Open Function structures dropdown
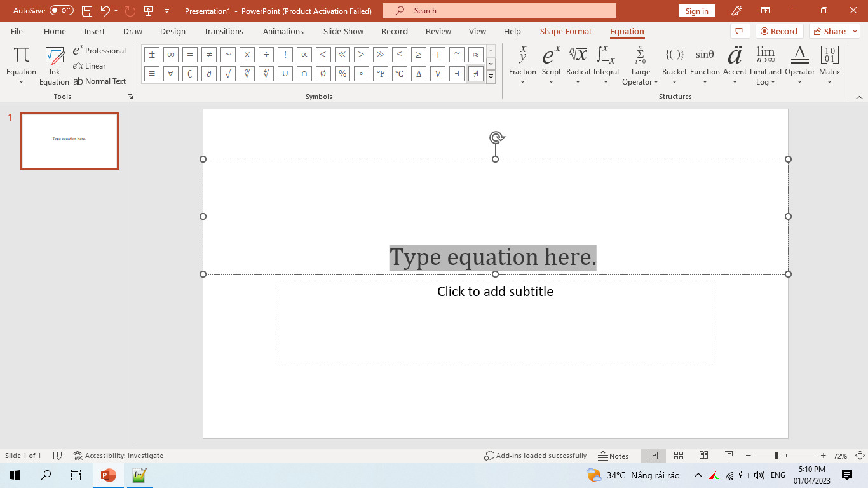 point(705,66)
